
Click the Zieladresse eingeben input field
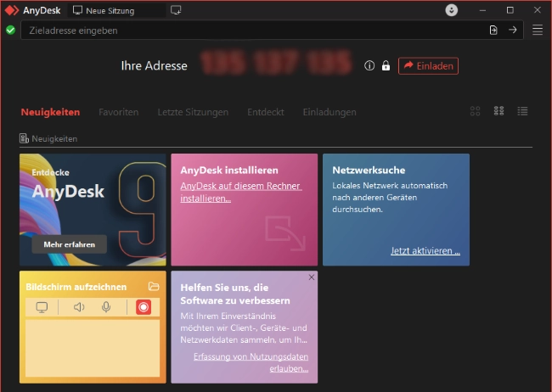pos(255,30)
